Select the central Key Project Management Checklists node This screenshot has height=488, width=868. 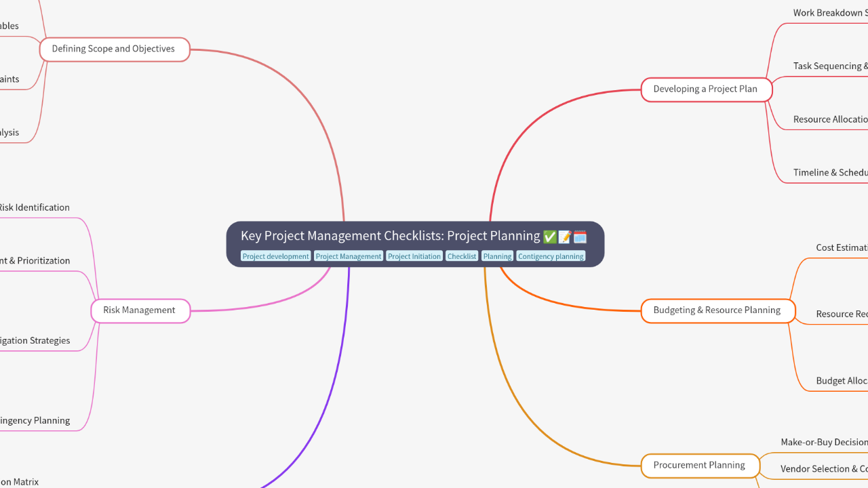click(x=415, y=244)
